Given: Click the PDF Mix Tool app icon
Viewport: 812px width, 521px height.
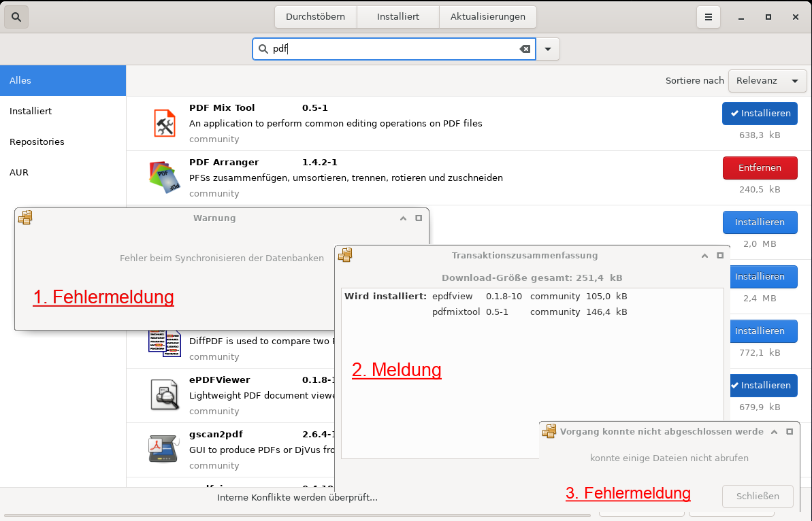Looking at the screenshot, I should point(165,123).
